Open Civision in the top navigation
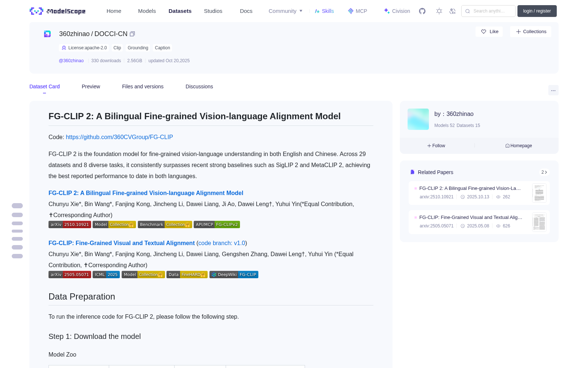Viewport: 588px width, 368px height. pos(397,11)
